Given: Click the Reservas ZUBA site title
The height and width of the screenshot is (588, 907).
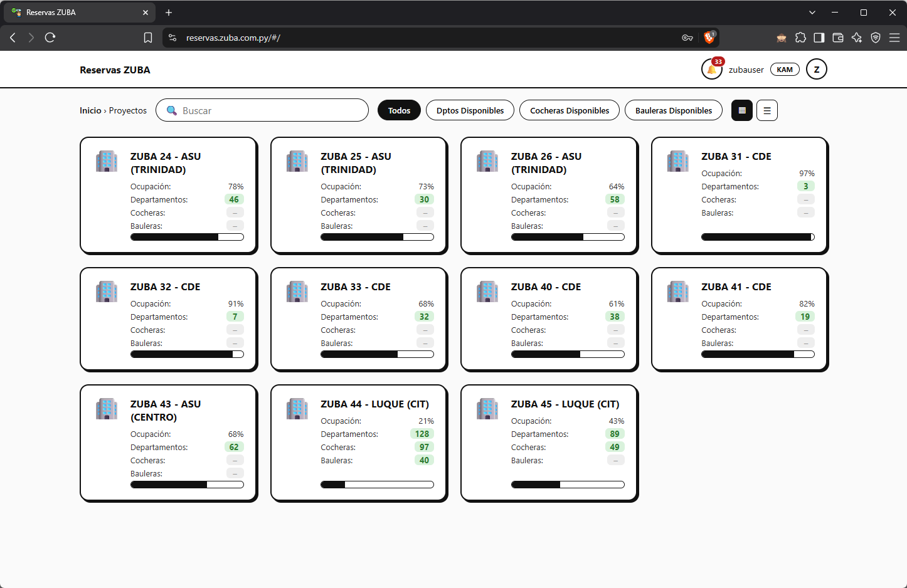Looking at the screenshot, I should pyautogui.click(x=115, y=70).
